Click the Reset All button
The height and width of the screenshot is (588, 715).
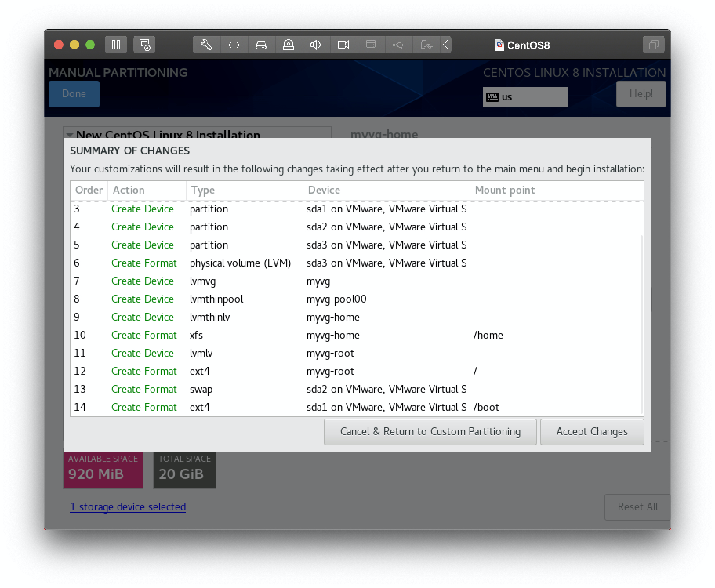pos(637,507)
